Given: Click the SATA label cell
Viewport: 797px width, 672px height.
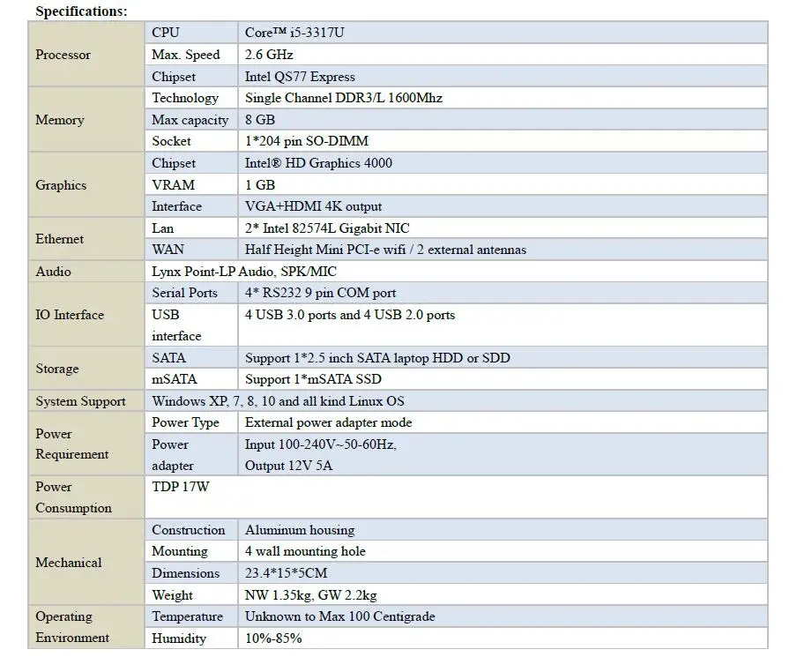Looking at the screenshot, I should (x=191, y=358).
